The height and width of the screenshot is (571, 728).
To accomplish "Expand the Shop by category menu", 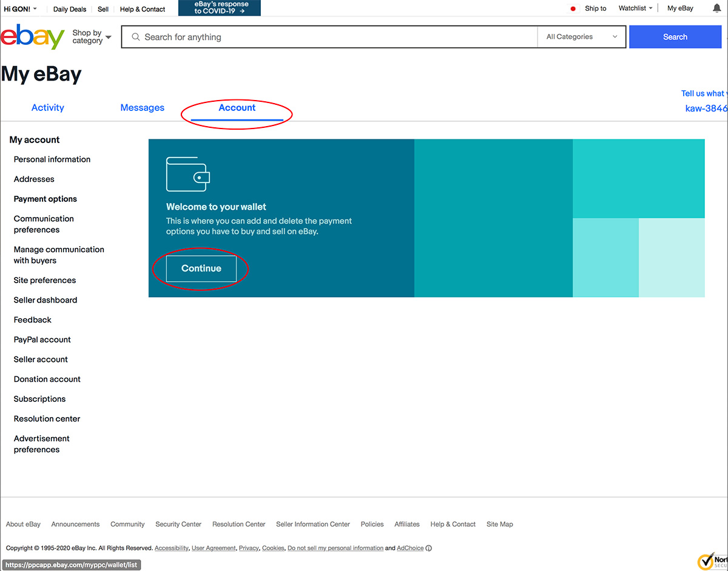I will click(92, 37).
